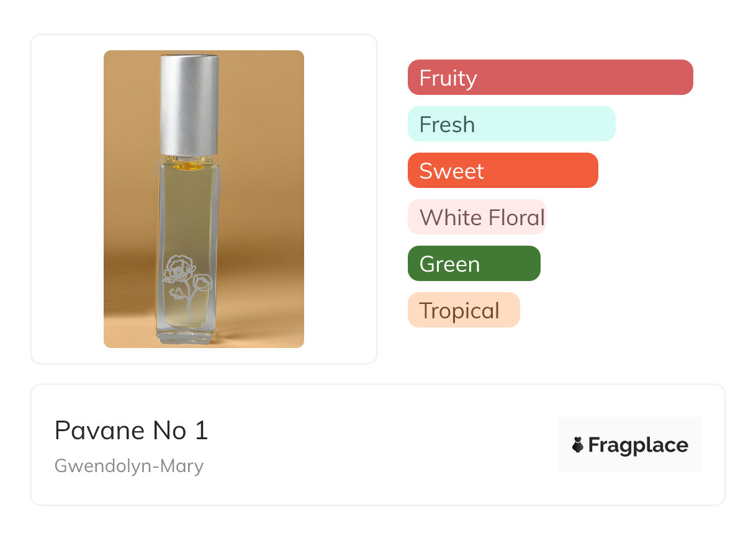The height and width of the screenshot is (536, 756).
Task: Select the dark Green accord bar
Action: (474, 264)
